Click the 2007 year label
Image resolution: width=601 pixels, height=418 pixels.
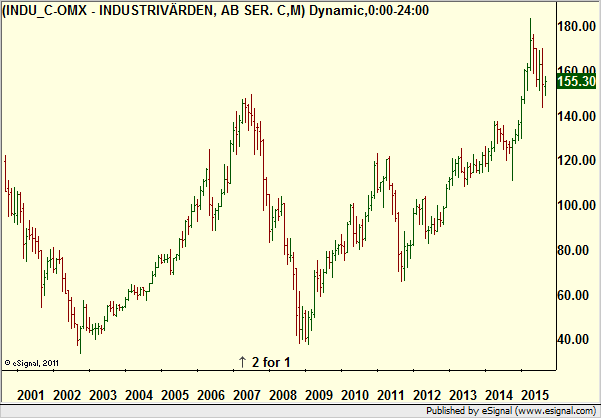[247, 395]
